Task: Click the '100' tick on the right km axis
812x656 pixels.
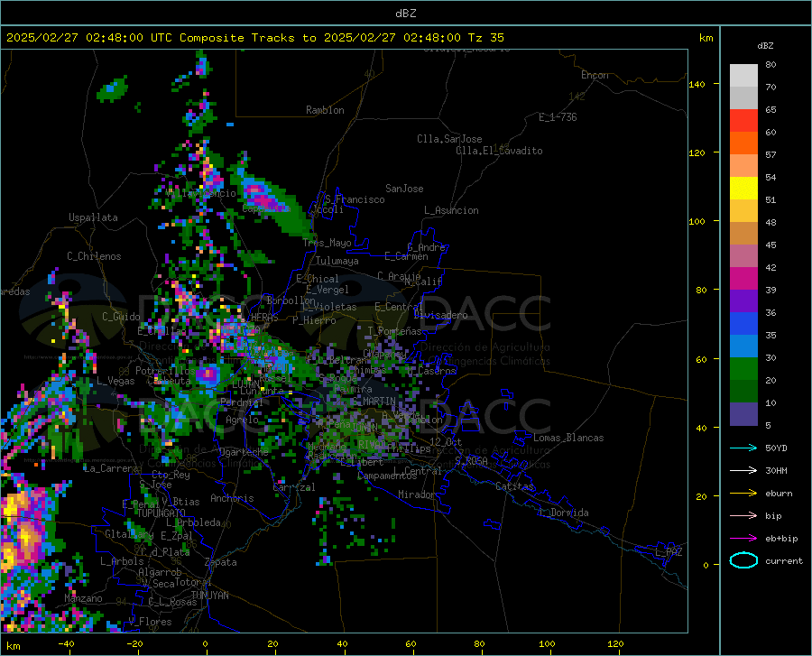Action: pos(697,222)
